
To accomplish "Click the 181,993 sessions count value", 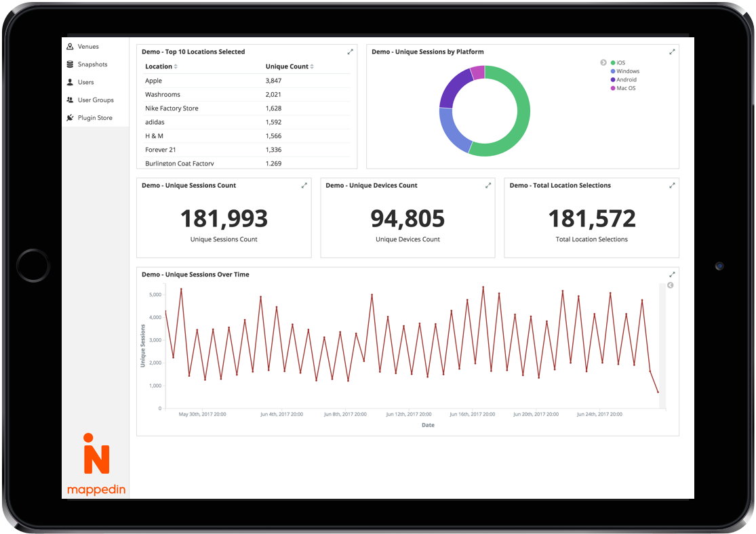I will click(224, 219).
